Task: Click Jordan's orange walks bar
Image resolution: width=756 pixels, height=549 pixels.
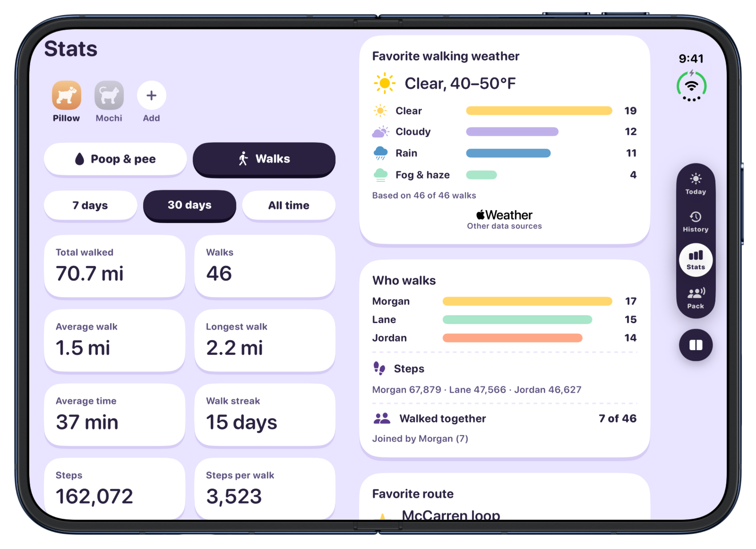Action: [512, 338]
